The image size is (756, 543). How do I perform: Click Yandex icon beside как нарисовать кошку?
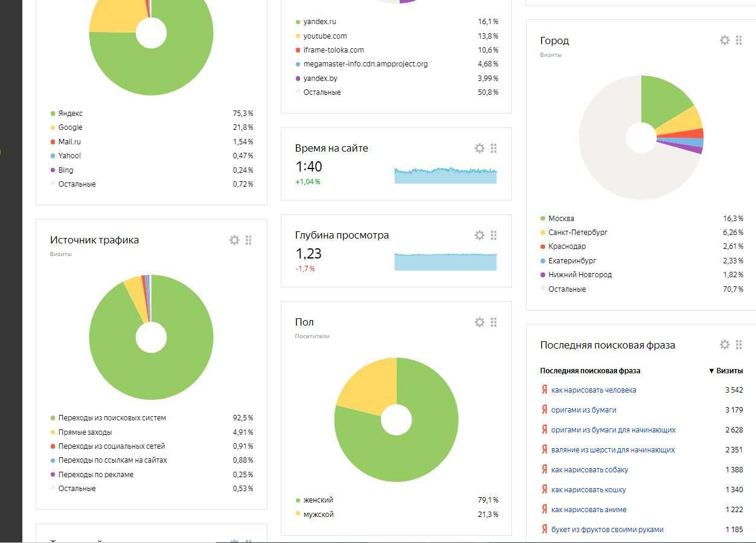pos(544,489)
